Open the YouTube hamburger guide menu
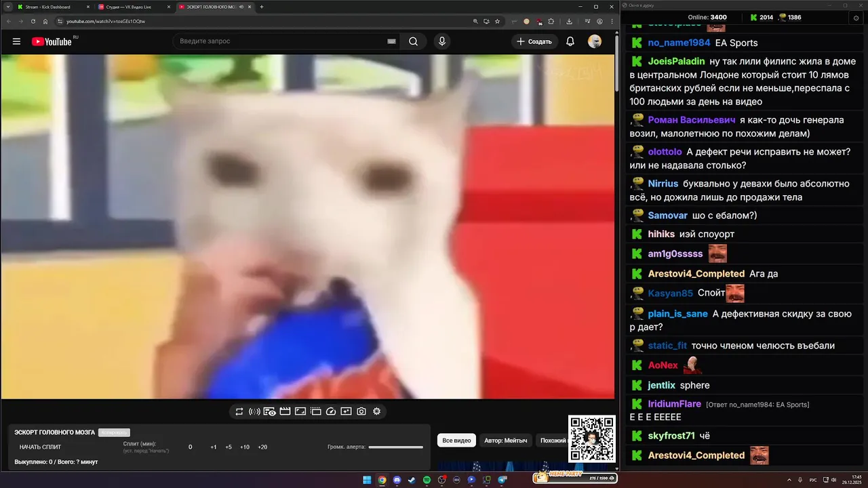Viewport: 868px width, 488px height. (16, 41)
